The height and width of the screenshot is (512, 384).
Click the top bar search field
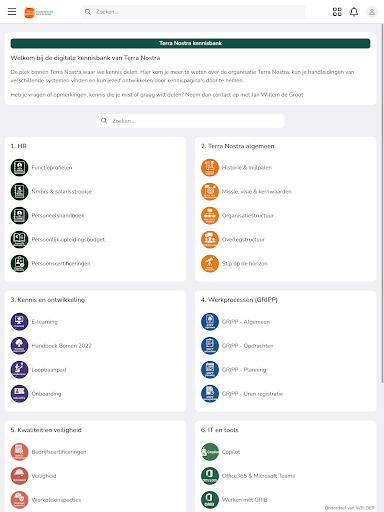coord(193,12)
